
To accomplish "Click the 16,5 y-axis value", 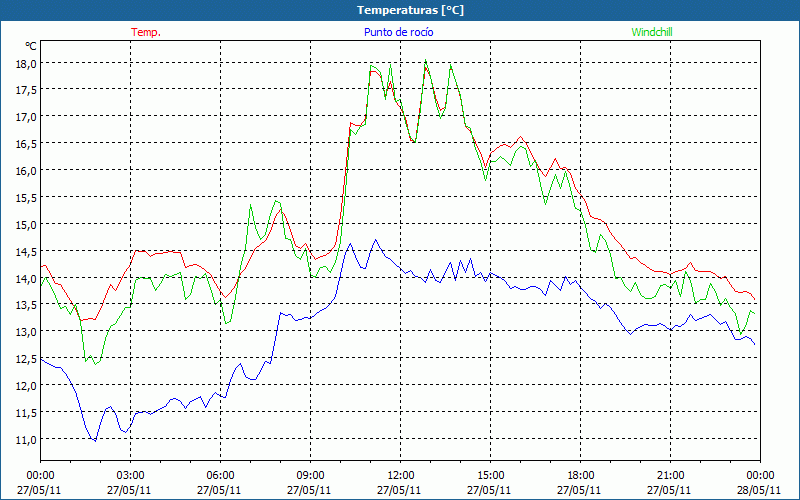I will click(x=27, y=144).
